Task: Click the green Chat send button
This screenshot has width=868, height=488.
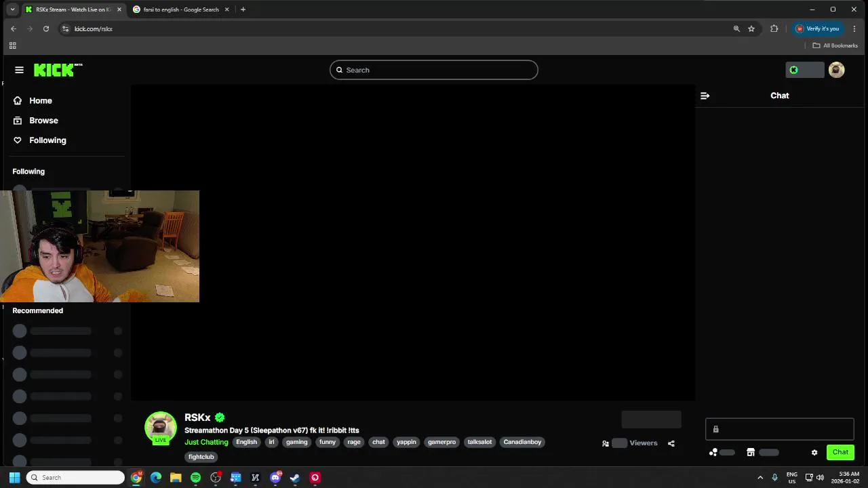Action: [840, 452]
